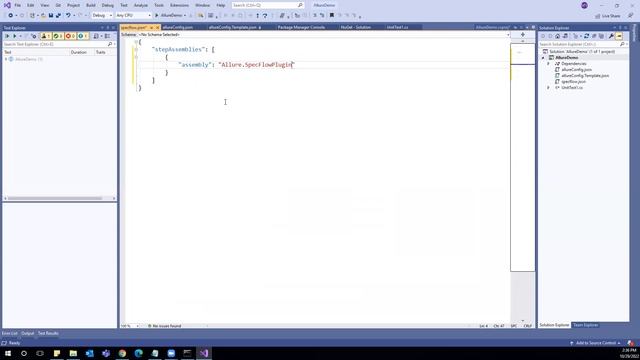Open Microsoft Edge from the taskbar

(138, 353)
